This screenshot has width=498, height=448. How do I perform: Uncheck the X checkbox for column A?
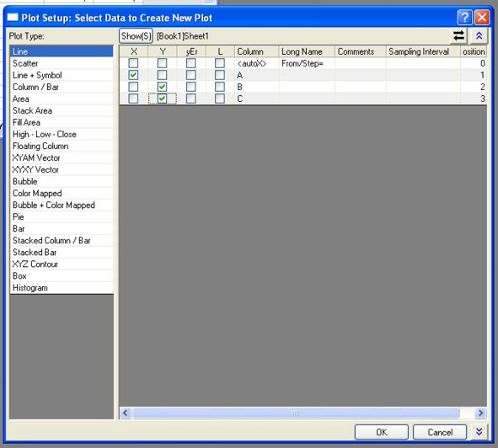click(133, 75)
